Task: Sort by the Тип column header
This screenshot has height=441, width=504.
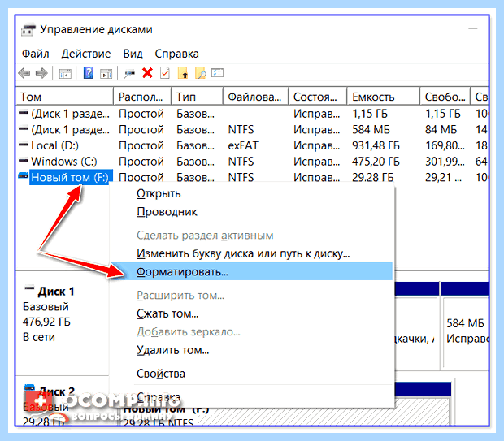Action: click(197, 97)
